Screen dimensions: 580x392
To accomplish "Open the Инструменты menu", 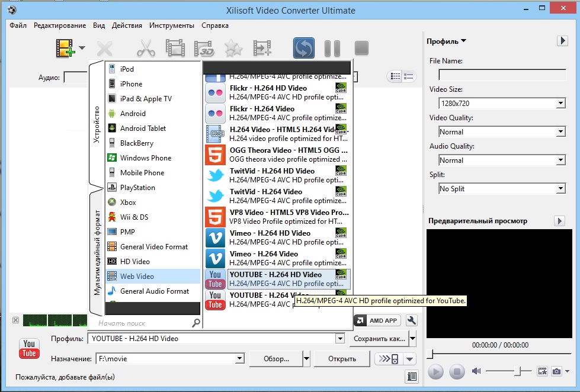I will point(172,25).
